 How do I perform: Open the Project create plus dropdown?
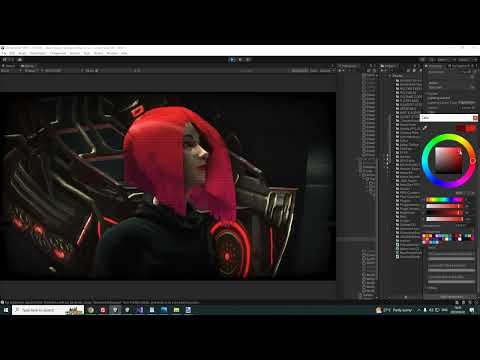click(x=383, y=71)
